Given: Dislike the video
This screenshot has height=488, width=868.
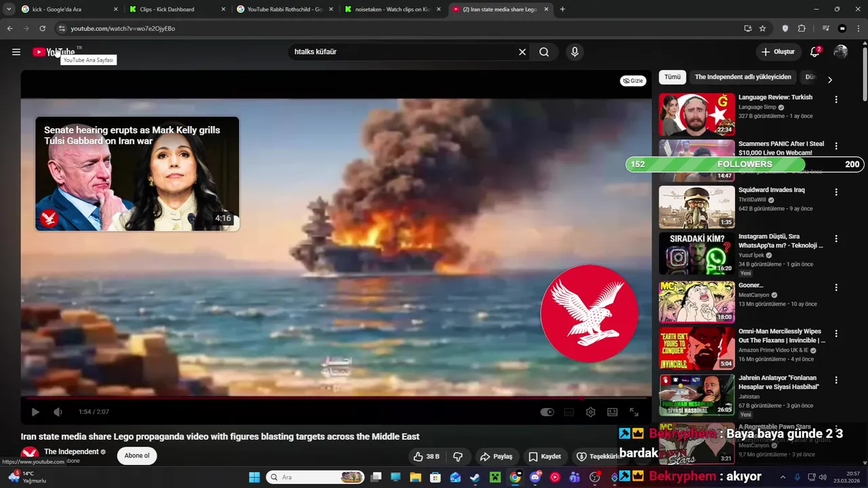Looking at the screenshot, I should tap(458, 456).
